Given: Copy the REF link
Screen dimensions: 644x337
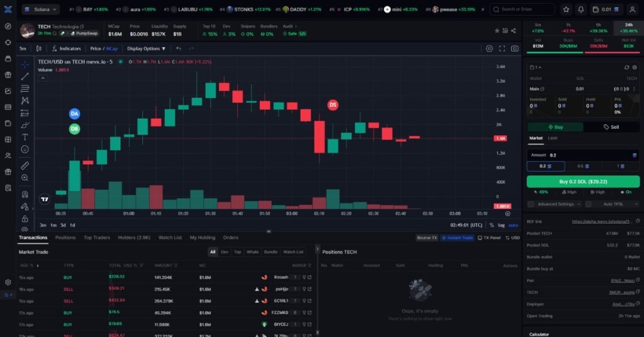Looking at the screenshot, I should (638, 221).
